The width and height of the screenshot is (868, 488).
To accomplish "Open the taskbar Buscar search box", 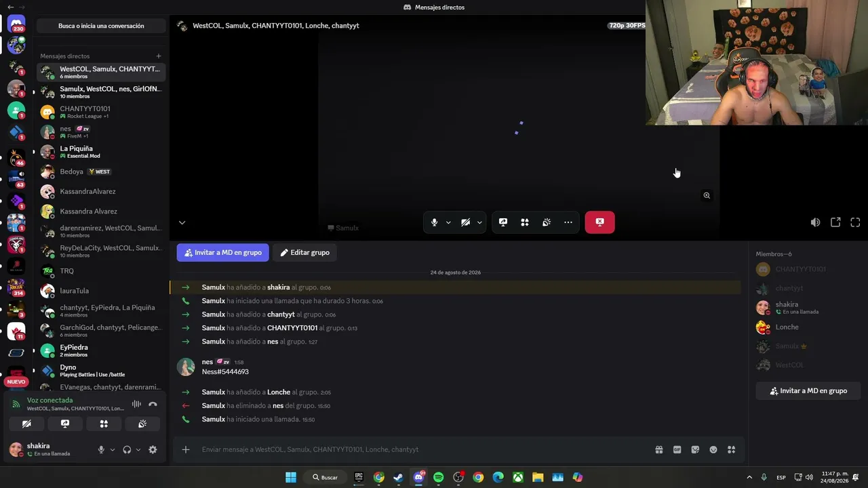I will pos(325,477).
